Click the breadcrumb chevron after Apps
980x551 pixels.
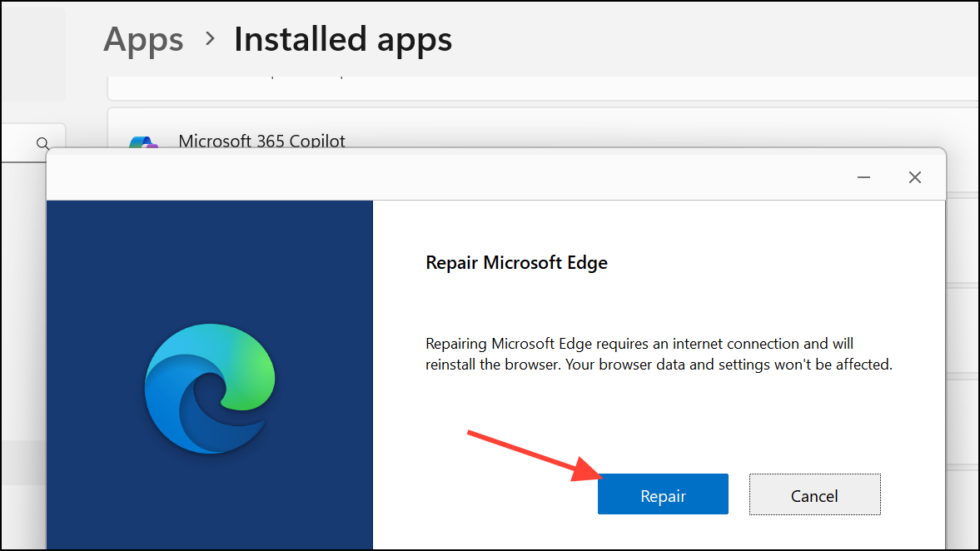click(210, 38)
